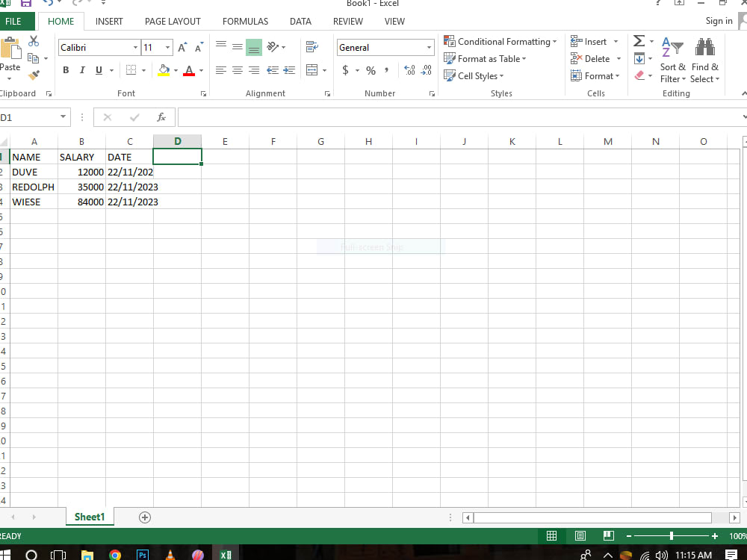Toggle Bottom Align in Alignment group

click(x=254, y=47)
